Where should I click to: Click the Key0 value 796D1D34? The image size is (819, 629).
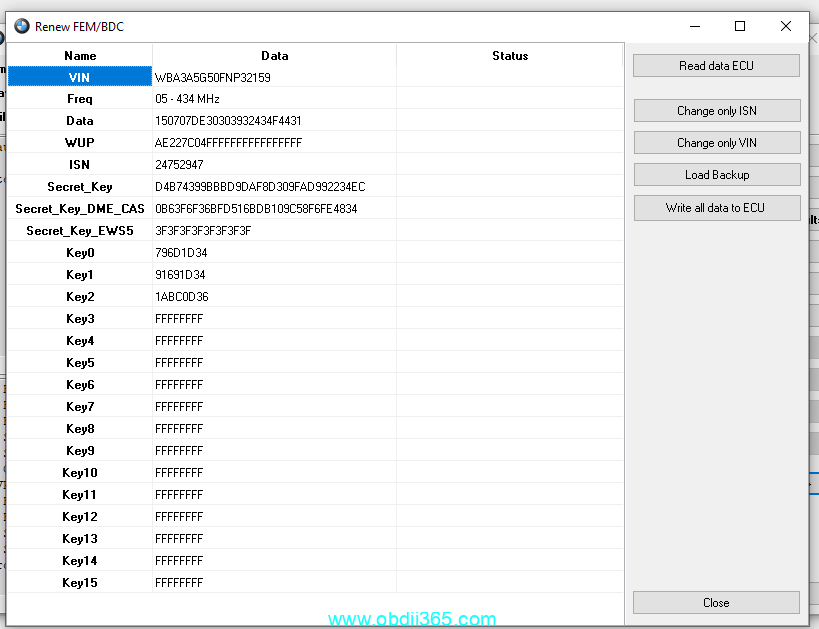(x=180, y=253)
